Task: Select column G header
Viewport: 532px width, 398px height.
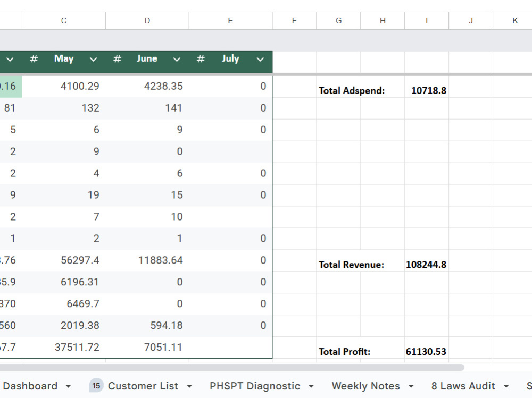Action: [338, 21]
